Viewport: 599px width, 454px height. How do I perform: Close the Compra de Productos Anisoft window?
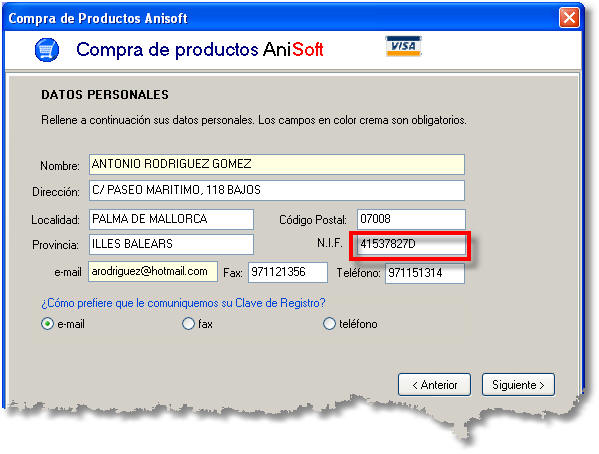point(569,18)
